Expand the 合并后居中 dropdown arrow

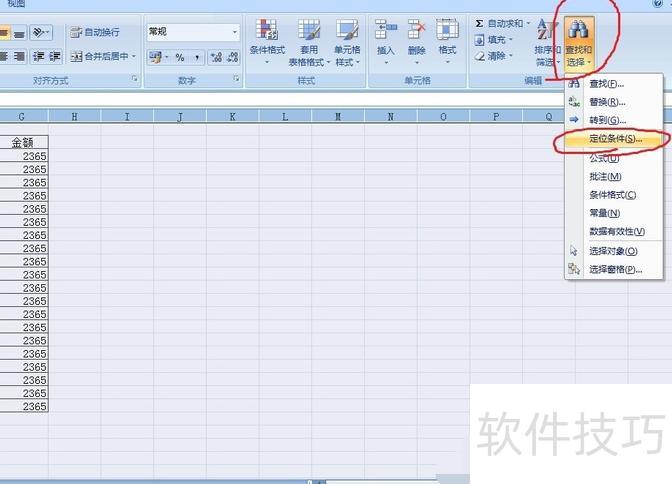(x=134, y=56)
